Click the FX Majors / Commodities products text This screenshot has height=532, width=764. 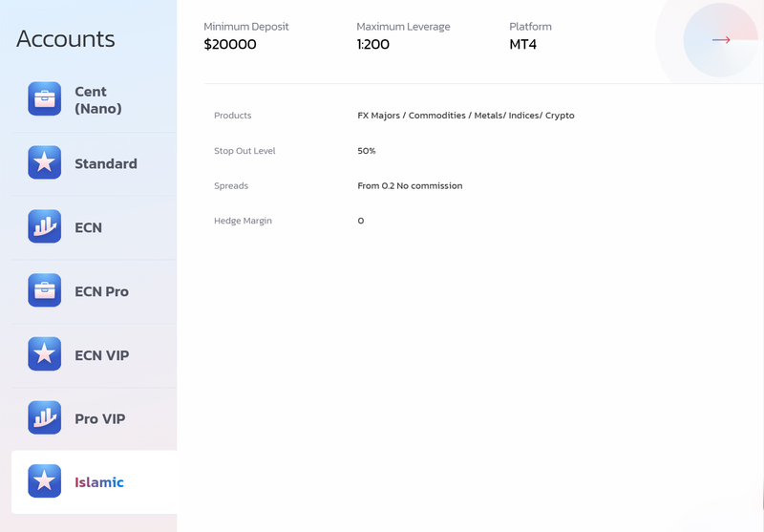466,116
